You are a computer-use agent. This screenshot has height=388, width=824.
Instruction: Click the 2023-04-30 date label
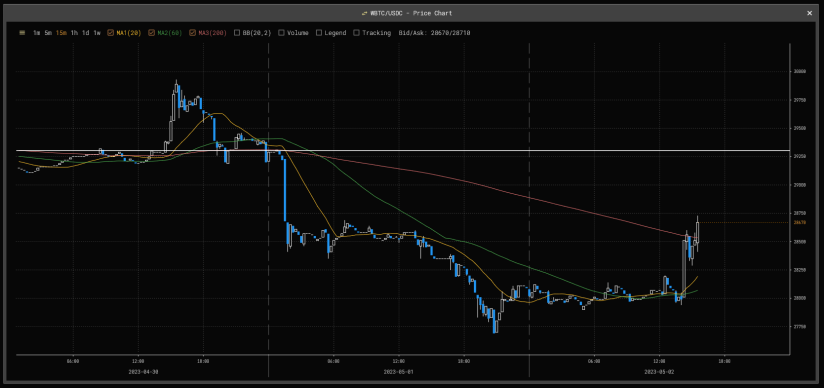(143, 371)
